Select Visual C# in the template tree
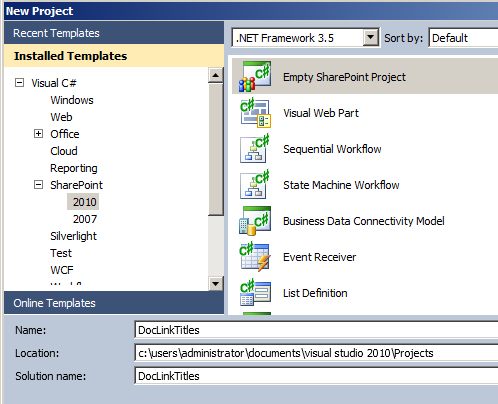The height and width of the screenshot is (404, 498). (x=54, y=83)
